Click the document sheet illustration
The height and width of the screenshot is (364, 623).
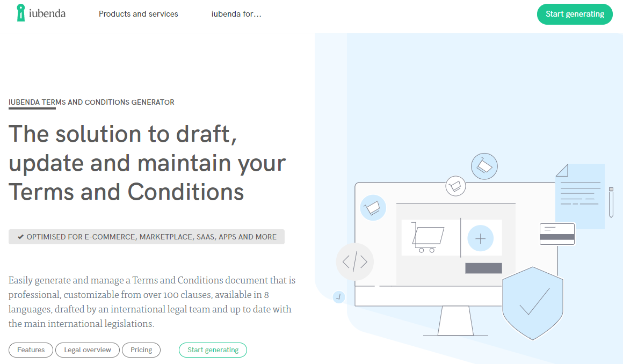pyautogui.click(x=580, y=196)
